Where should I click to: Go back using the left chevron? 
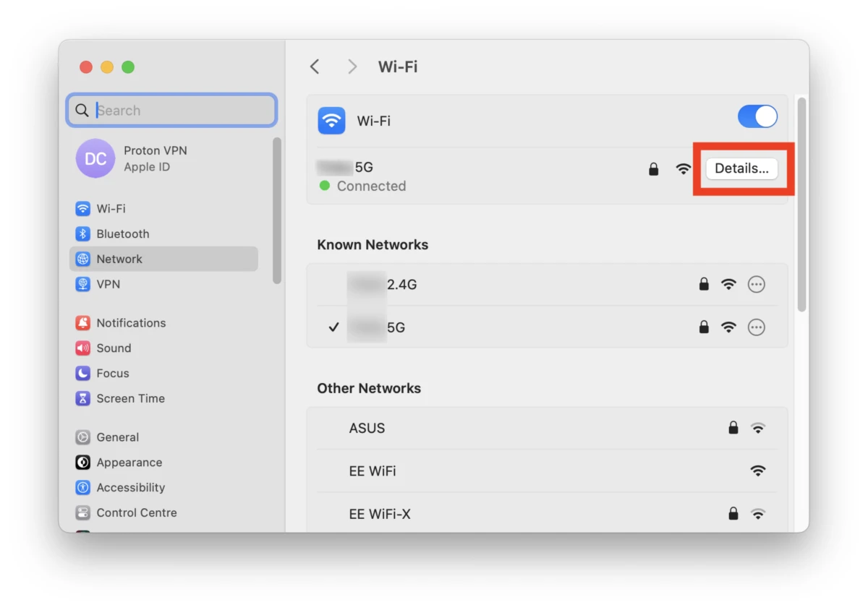coord(315,67)
